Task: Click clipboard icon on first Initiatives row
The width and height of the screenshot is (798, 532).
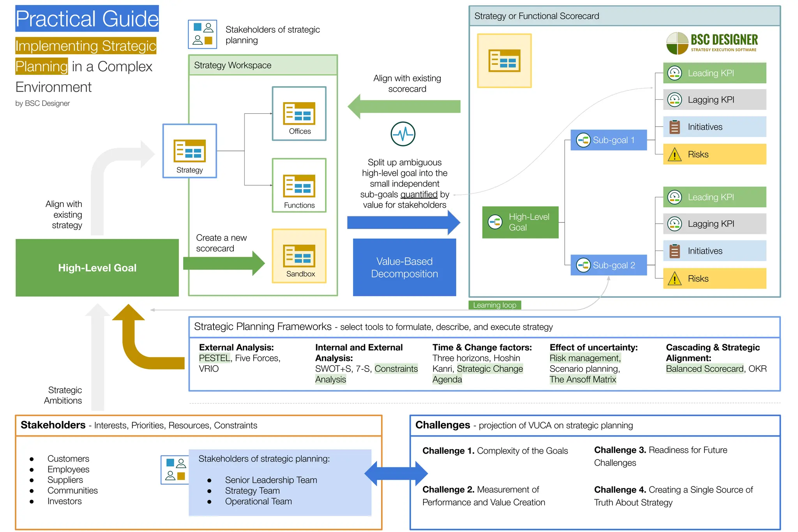Action: [x=674, y=127]
